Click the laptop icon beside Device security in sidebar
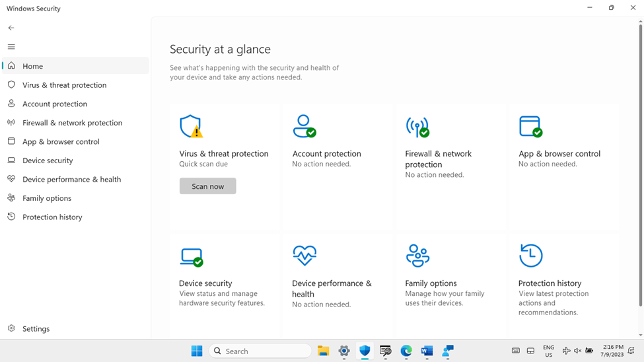 pyautogui.click(x=11, y=161)
